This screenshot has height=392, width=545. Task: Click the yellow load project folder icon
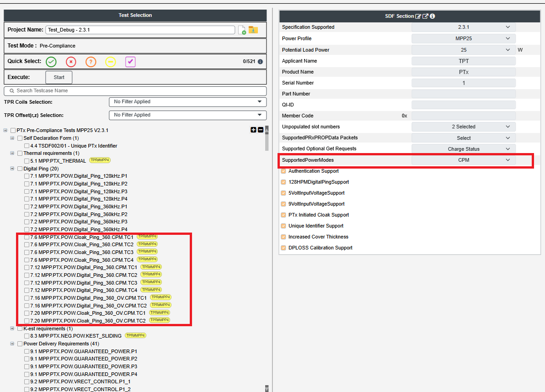point(253,30)
